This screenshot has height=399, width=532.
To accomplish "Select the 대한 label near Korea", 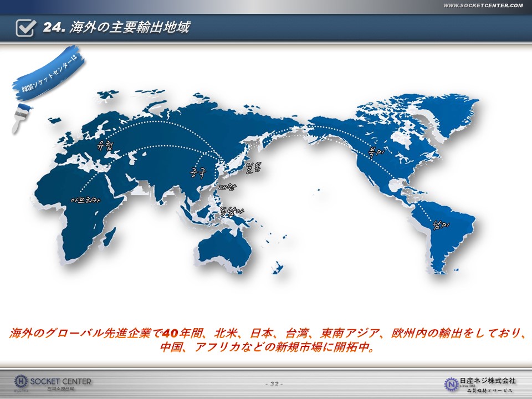I will click(228, 188).
